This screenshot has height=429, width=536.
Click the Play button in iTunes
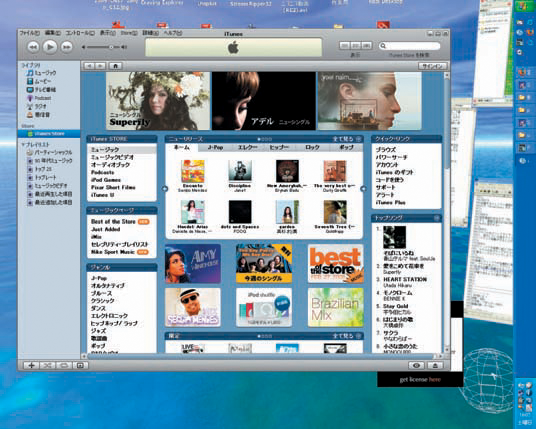pos(50,47)
